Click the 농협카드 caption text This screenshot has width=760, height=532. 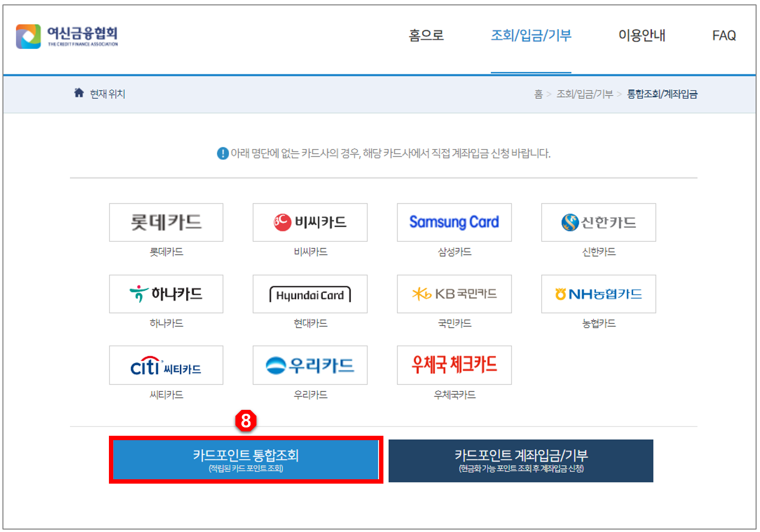coord(598,323)
